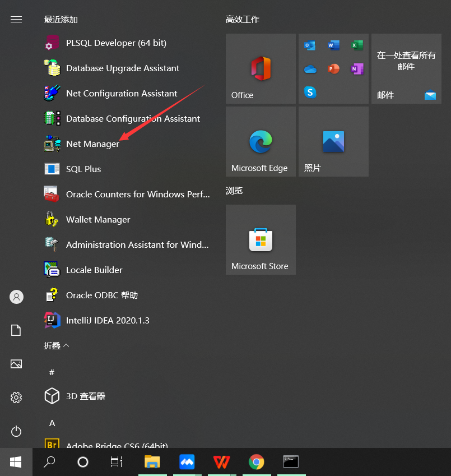Open Administration Assistant for Windows icon

pos(52,244)
